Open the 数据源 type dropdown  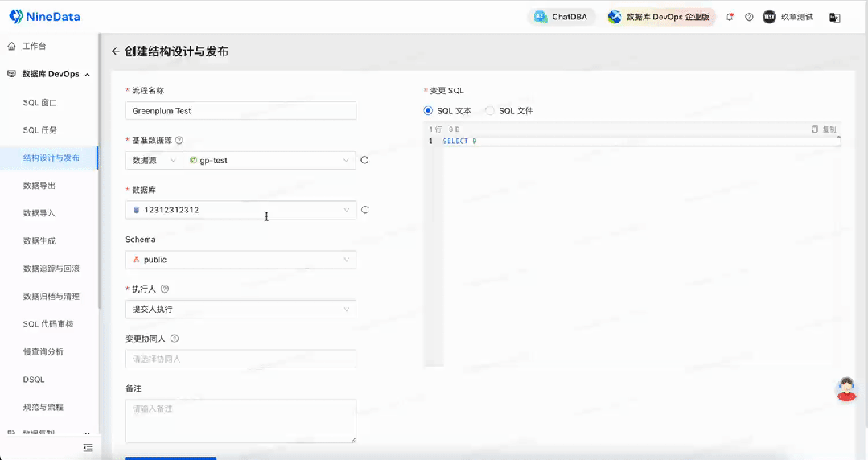pyautogui.click(x=154, y=160)
